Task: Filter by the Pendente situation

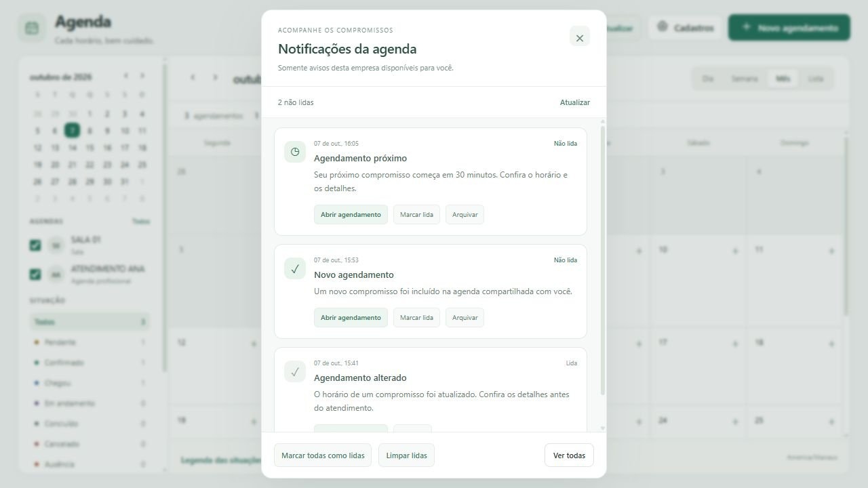Action: point(90,342)
